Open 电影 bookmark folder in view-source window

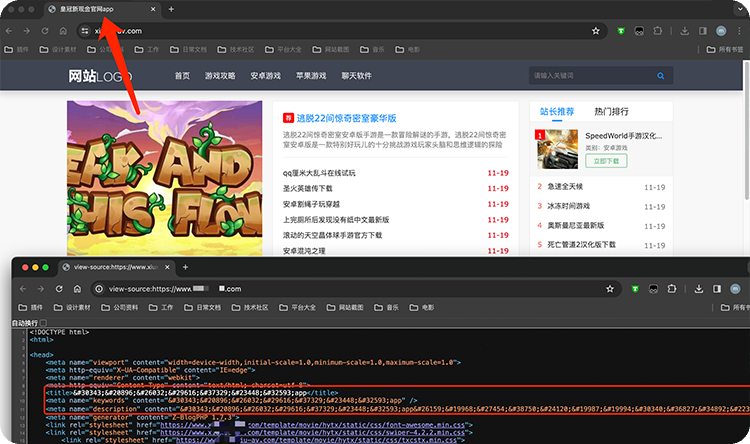422,308
